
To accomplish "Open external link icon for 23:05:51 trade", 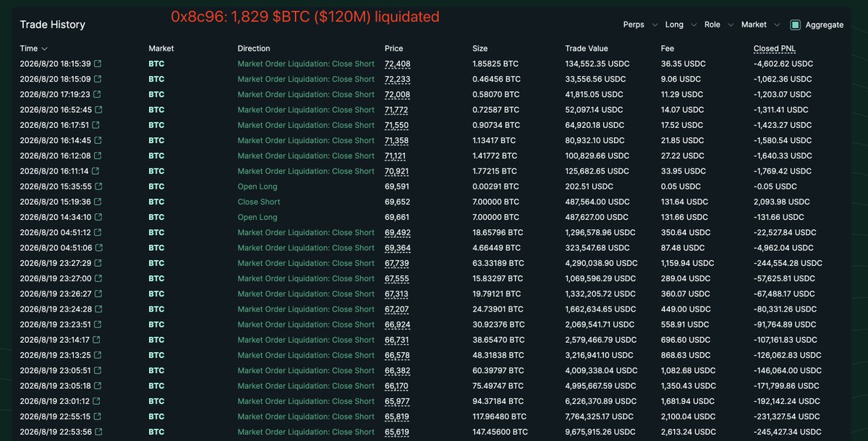I will (98, 371).
